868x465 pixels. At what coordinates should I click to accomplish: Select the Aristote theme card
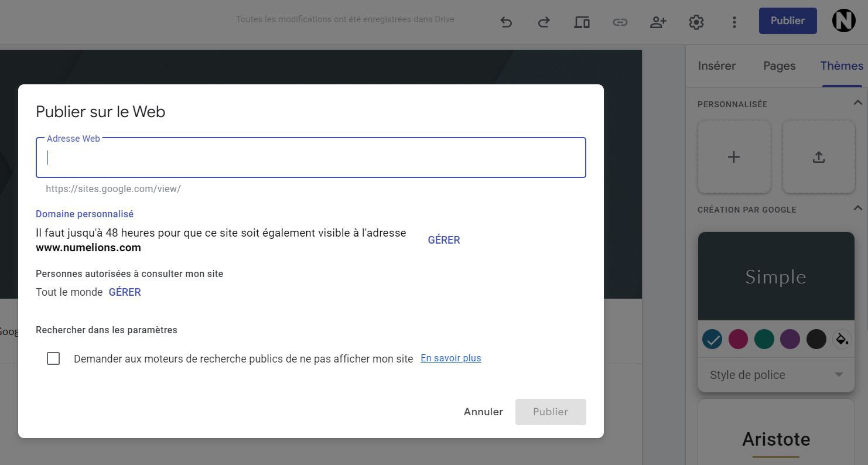click(x=776, y=432)
